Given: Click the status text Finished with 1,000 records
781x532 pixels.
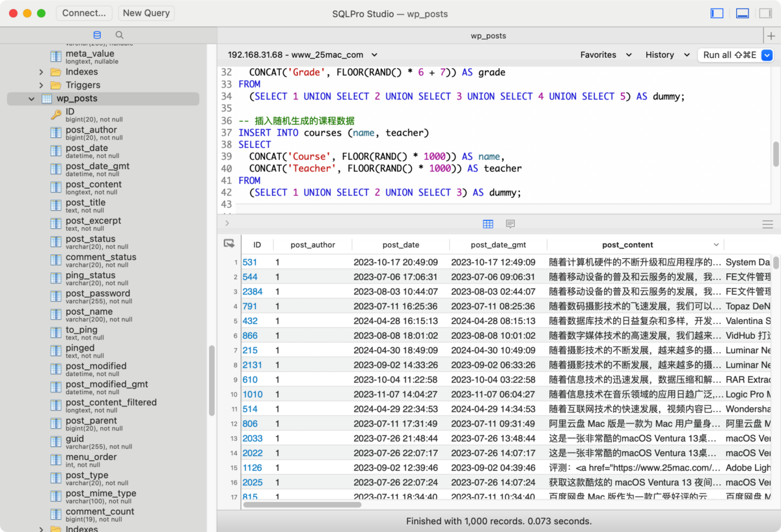Looking at the screenshot, I should click(x=499, y=521).
